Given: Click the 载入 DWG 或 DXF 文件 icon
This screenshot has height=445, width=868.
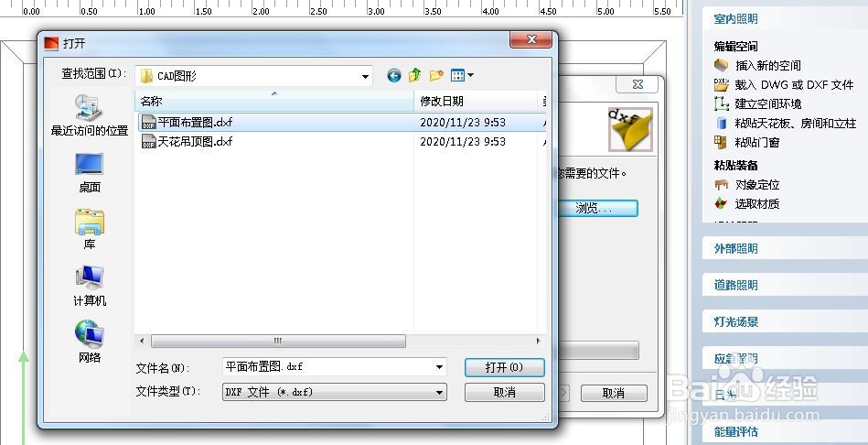Looking at the screenshot, I should (721, 85).
